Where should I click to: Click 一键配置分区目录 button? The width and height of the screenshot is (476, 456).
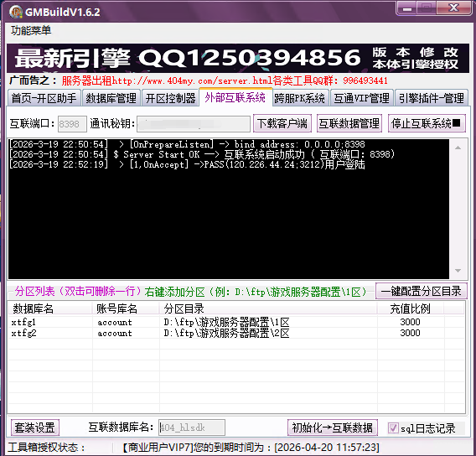point(421,291)
